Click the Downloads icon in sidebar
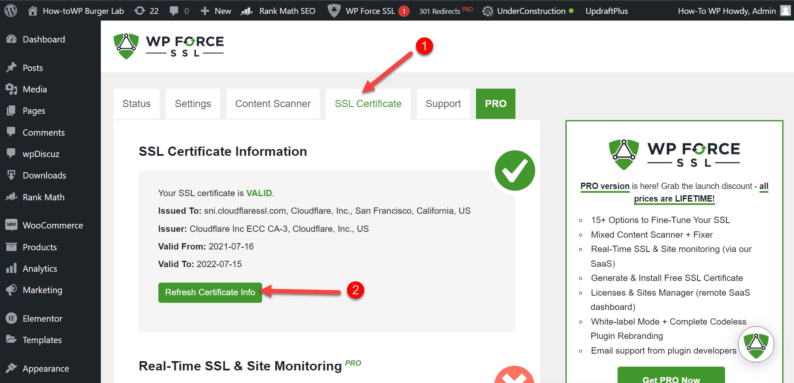Image resolution: width=794 pixels, height=383 pixels. [11, 175]
